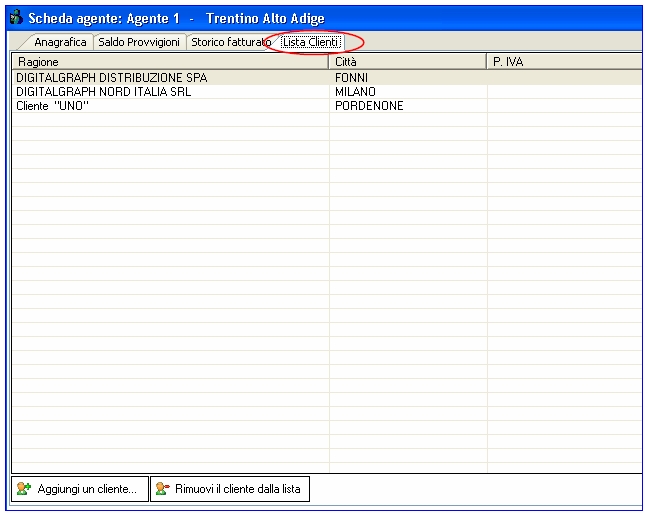Click the Aggiungi un cliente button
This screenshot has width=649, height=516.
coord(80,489)
